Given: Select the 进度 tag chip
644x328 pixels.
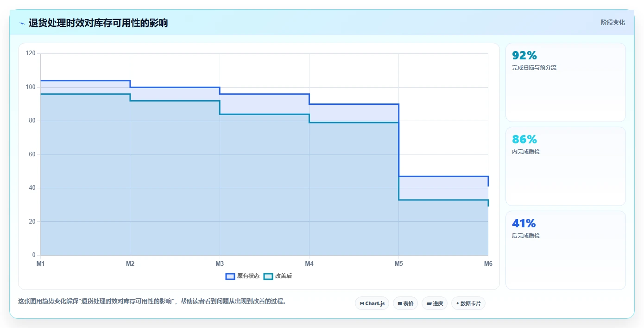Looking at the screenshot, I should (x=435, y=303).
